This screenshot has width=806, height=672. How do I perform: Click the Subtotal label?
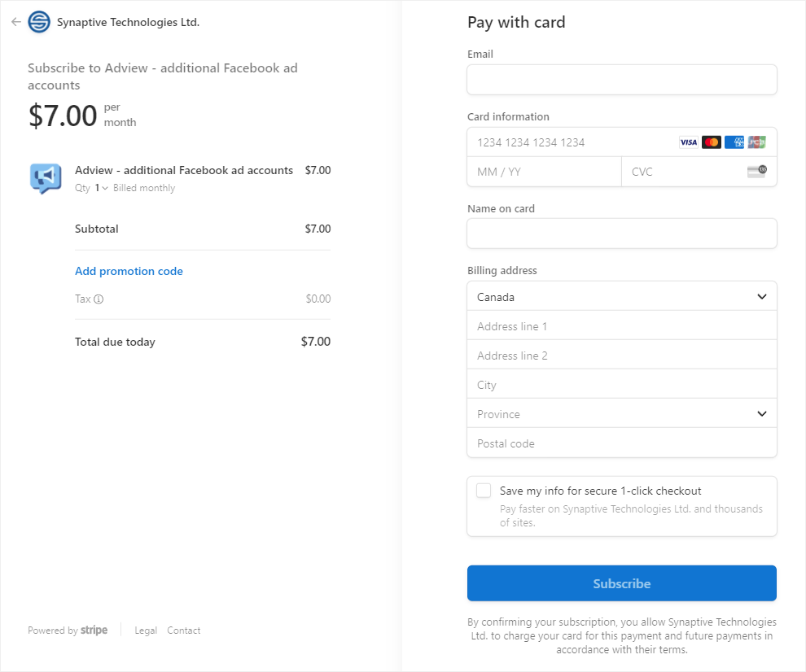coord(97,229)
